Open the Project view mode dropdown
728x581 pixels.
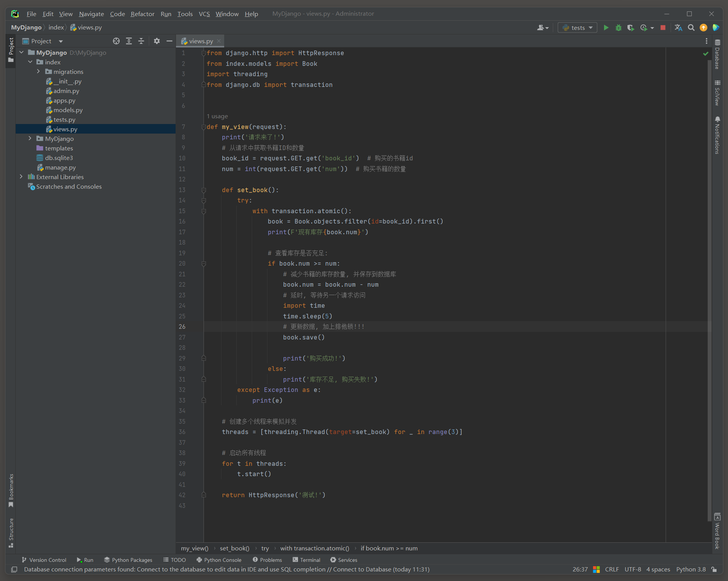[61, 41]
